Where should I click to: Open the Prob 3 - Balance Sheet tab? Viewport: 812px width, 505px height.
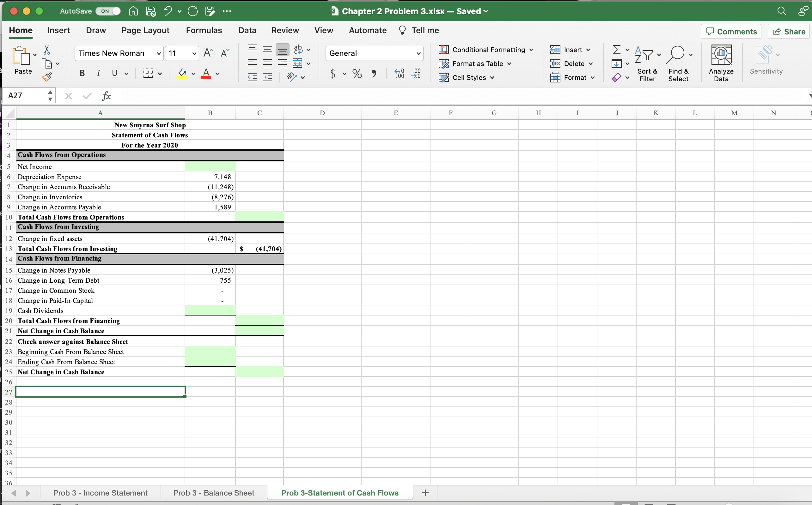tap(214, 492)
